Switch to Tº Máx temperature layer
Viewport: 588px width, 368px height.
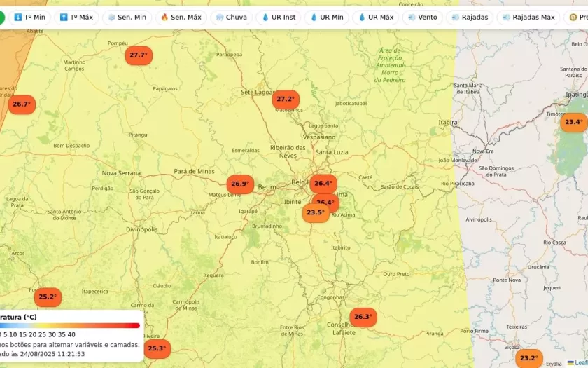pos(76,17)
